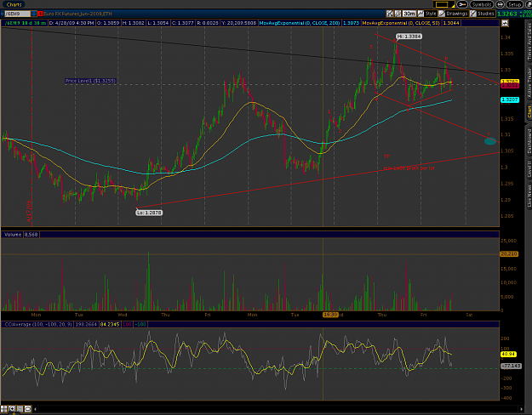This screenshot has height=415, width=532.
Task: Click the first chart toolbar icon left of 30m
Action: 390,14
